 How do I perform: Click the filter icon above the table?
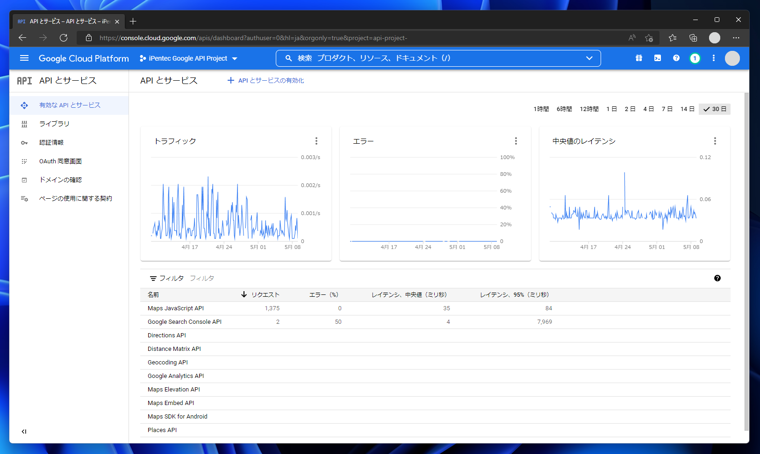tap(153, 278)
